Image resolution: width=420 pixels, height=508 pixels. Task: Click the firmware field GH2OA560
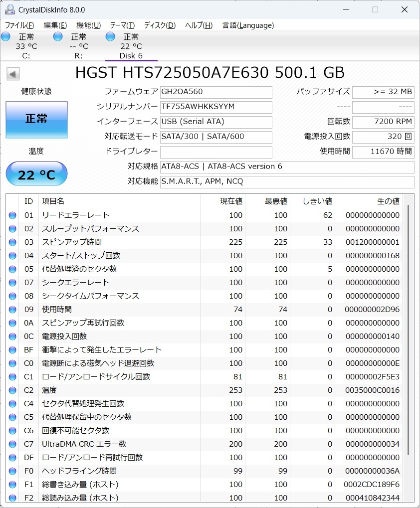(216, 92)
